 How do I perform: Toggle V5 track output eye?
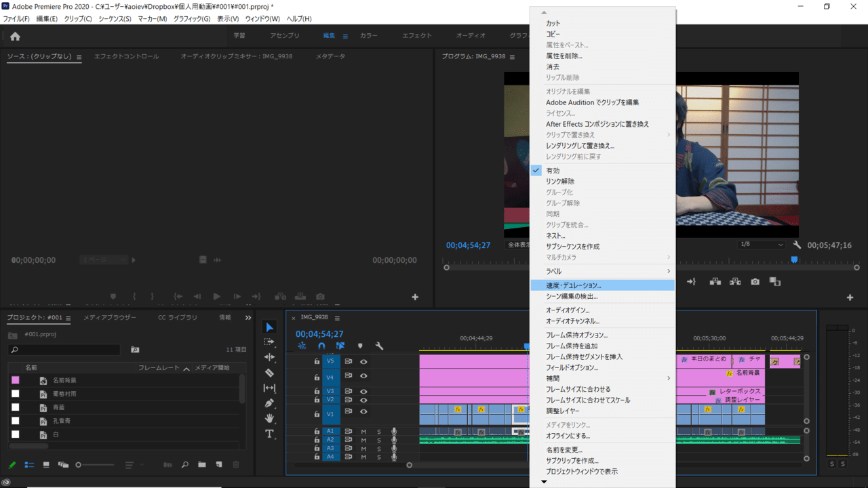coord(363,361)
